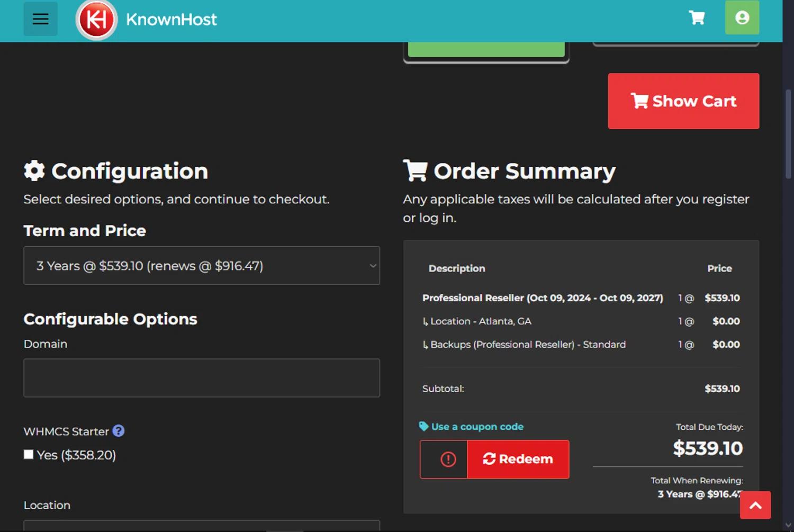Click the KnownHost circular logo

pos(96,20)
